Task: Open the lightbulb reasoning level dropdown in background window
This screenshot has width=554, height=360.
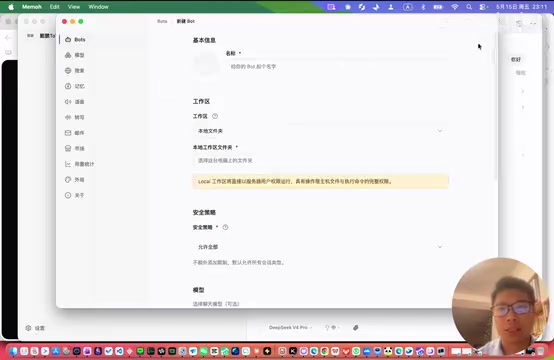Action: 332,327
